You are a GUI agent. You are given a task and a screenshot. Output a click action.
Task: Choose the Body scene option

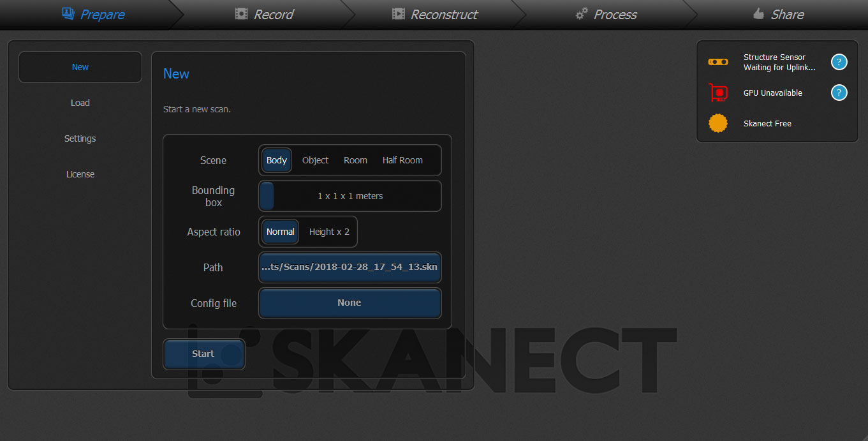point(277,160)
